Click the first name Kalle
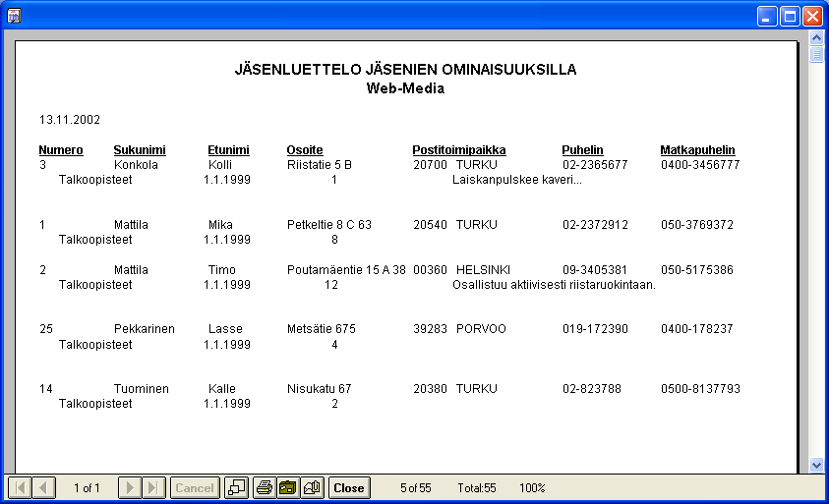The width and height of the screenshot is (829, 504). [x=221, y=389]
